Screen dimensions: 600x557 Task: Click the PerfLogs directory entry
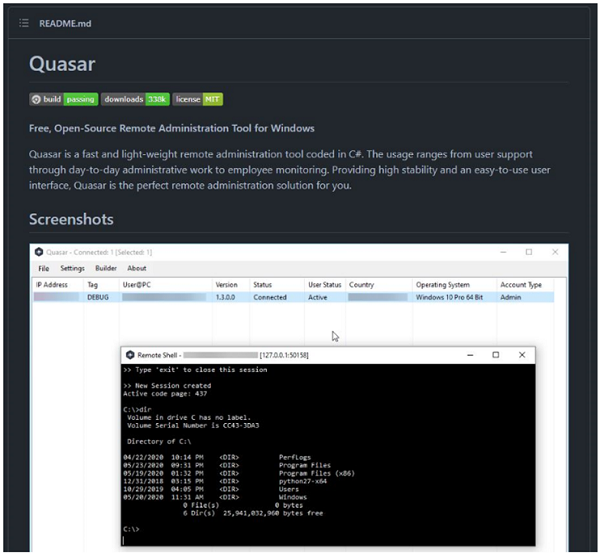[x=295, y=457]
